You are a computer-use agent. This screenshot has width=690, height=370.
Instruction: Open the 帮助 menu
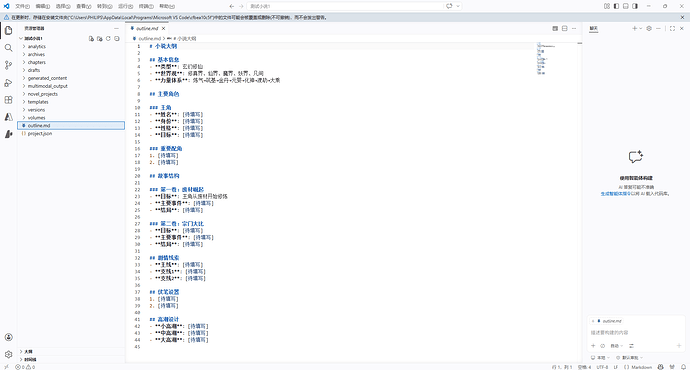[x=167, y=6]
